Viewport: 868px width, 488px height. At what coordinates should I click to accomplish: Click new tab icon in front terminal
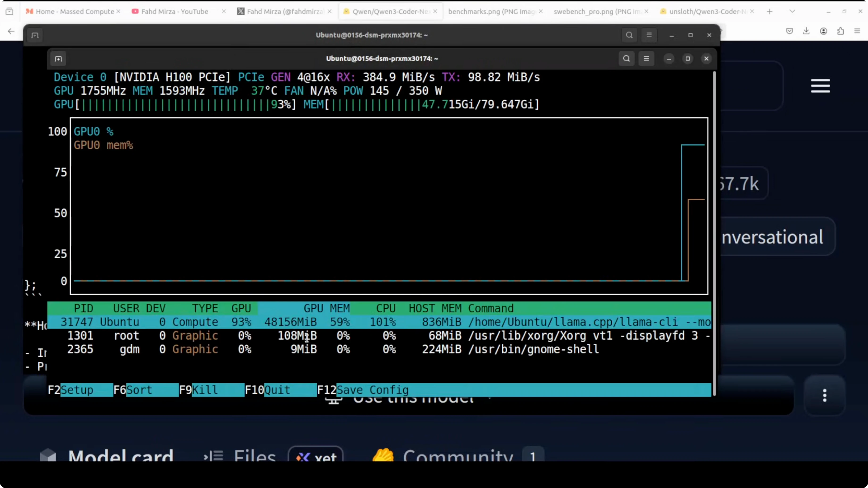click(58, 59)
